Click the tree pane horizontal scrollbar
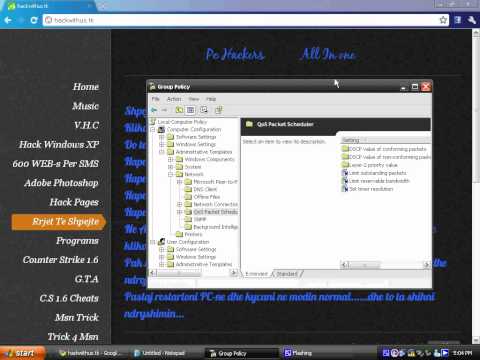Screen dimensions: 480x360 coord(193,273)
